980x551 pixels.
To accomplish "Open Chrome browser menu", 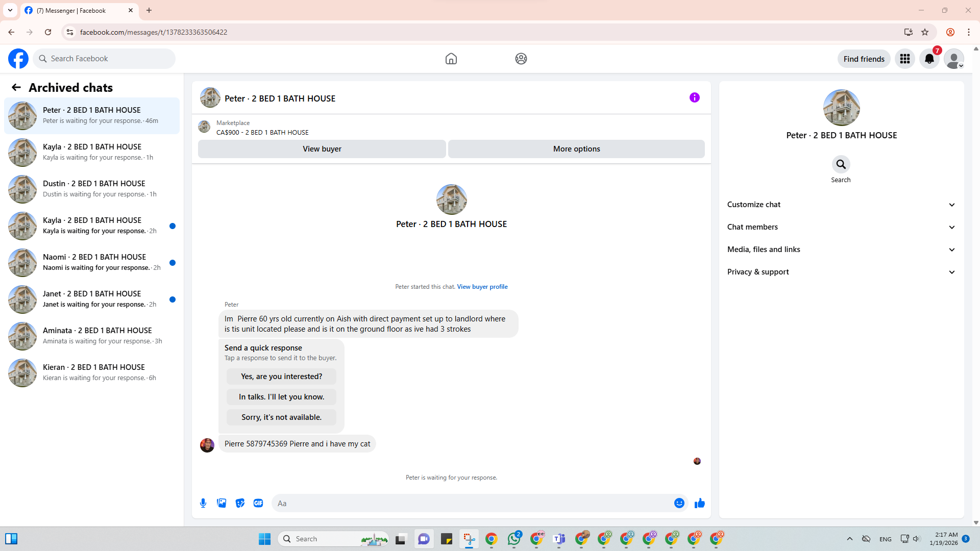I will (x=969, y=32).
